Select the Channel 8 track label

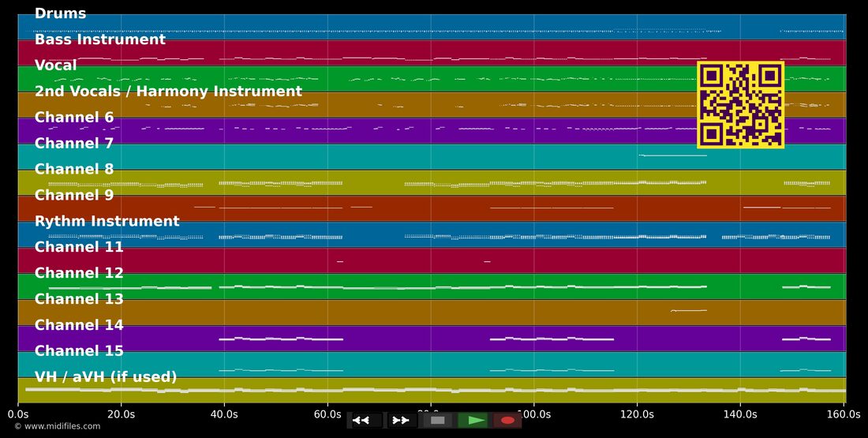(x=74, y=170)
